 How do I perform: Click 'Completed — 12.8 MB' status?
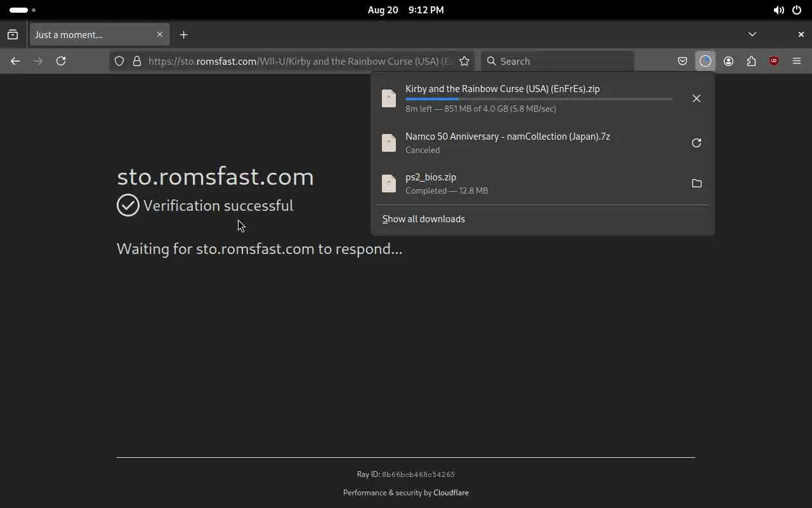click(447, 190)
